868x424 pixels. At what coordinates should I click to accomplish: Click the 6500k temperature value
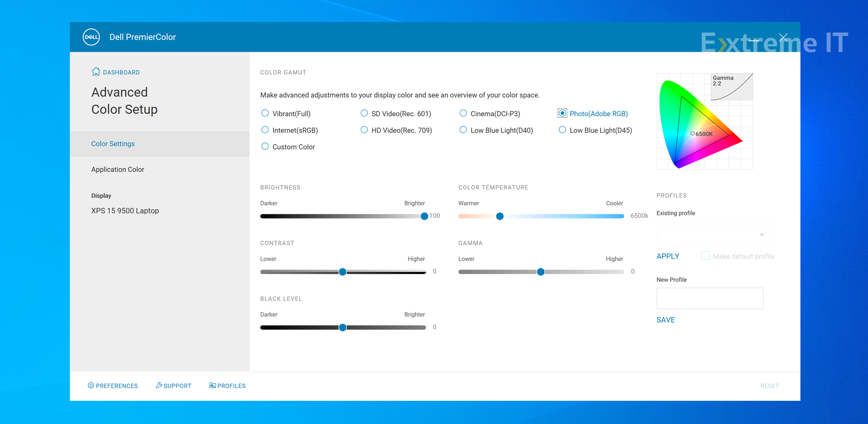click(639, 216)
